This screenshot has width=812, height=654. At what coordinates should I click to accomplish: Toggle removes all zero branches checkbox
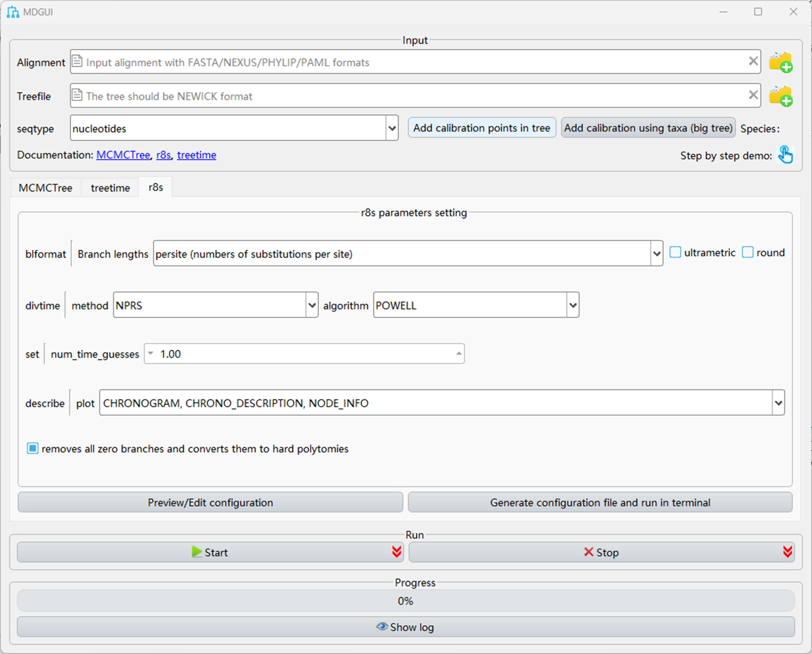tap(32, 448)
